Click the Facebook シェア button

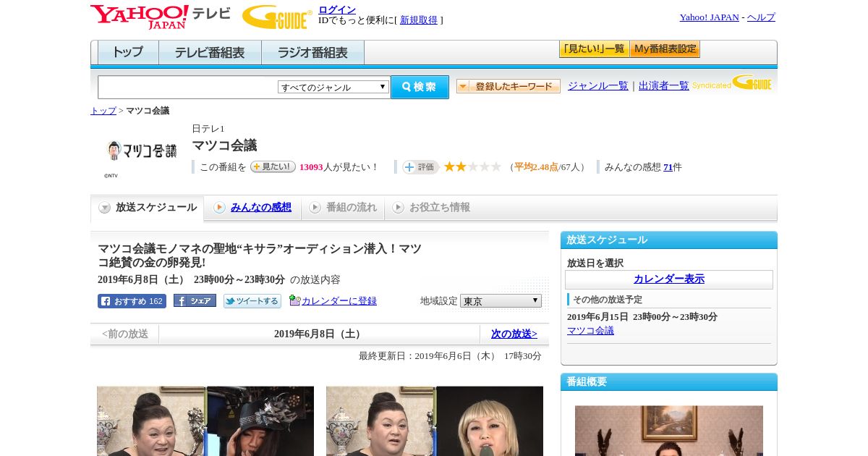(195, 301)
